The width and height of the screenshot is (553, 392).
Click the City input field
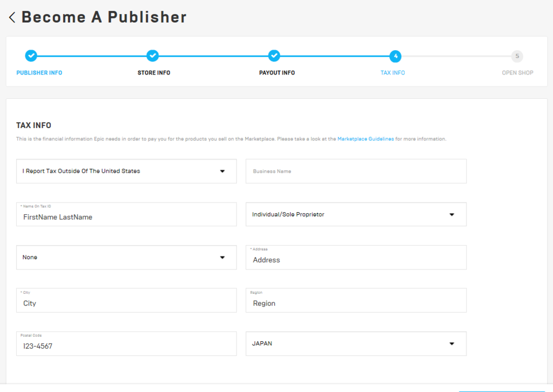point(126,300)
